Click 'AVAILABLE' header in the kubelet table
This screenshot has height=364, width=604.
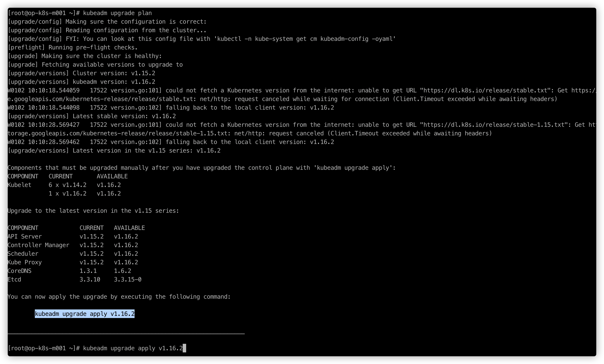click(x=112, y=176)
